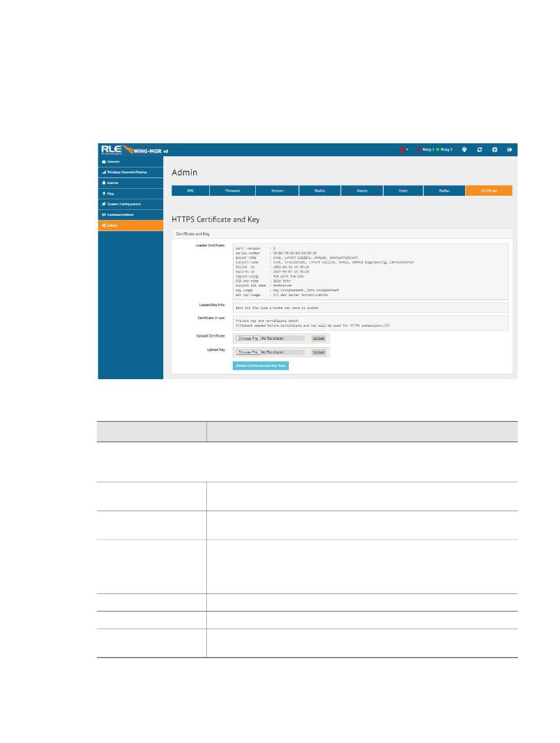Click the map marker icon in header

coord(465,150)
